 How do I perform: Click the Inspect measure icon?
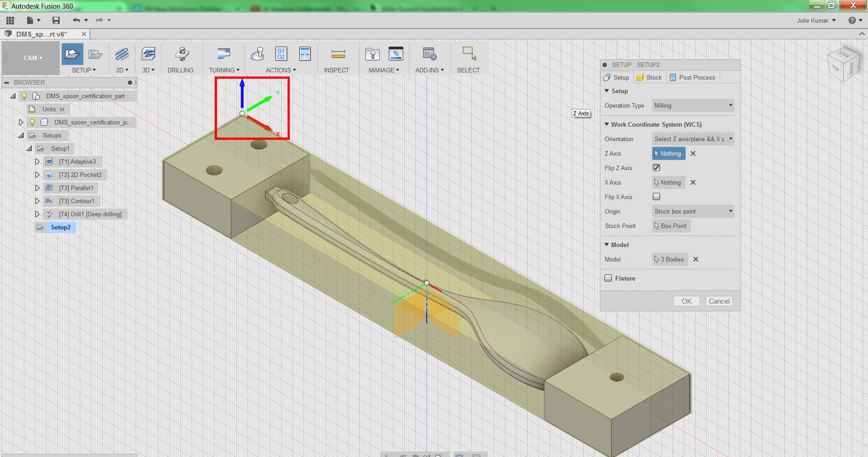pos(338,55)
